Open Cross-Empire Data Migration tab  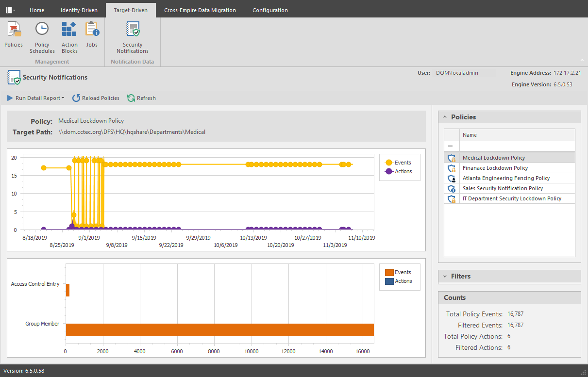coord(200,10)
